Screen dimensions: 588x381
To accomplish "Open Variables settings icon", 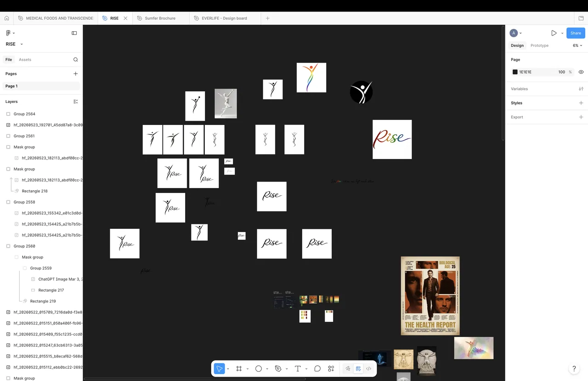I will [581, 89].
